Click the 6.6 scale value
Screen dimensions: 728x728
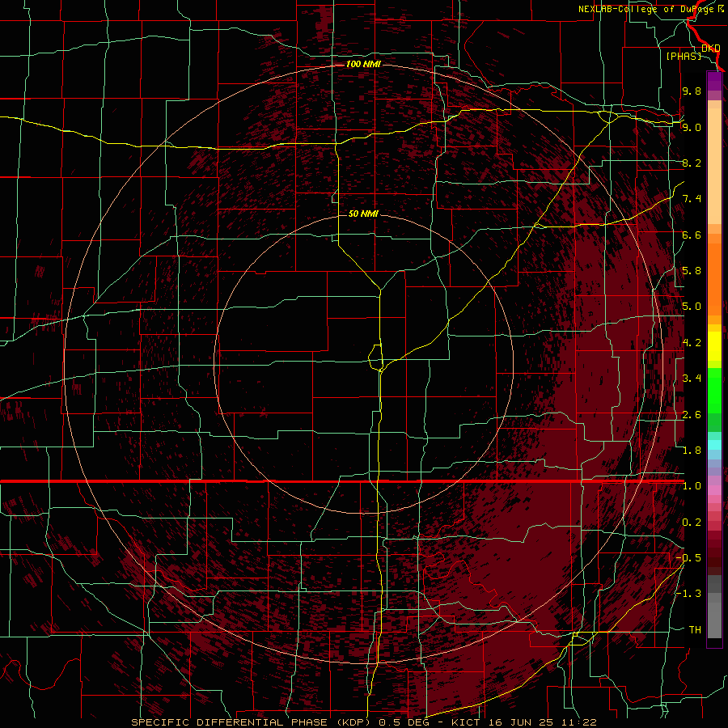point(692,235)
